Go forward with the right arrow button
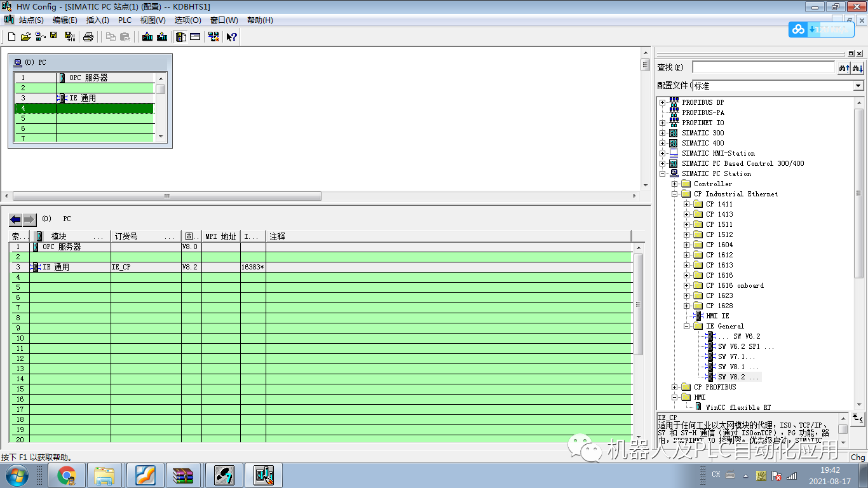This screenshot has width=868, height=488. 30,219
